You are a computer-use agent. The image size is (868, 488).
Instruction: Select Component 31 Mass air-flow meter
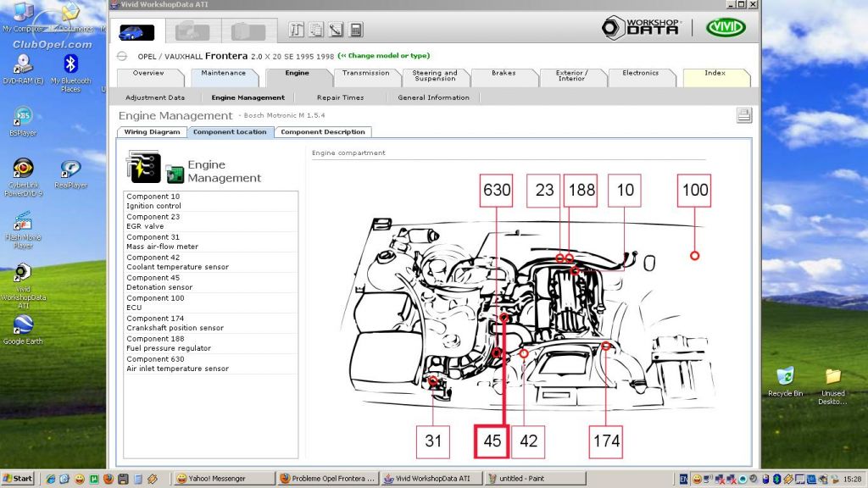210,241
